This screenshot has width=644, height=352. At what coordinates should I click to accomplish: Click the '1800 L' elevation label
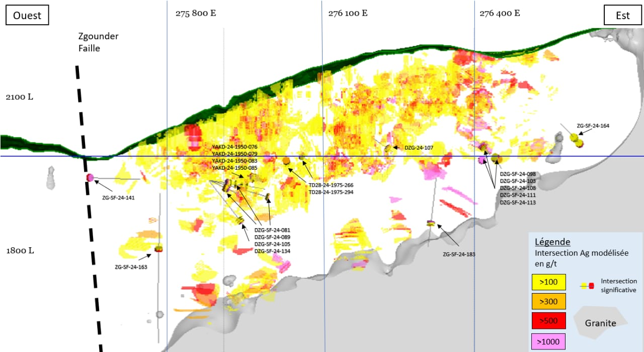[x=20, y=251]
